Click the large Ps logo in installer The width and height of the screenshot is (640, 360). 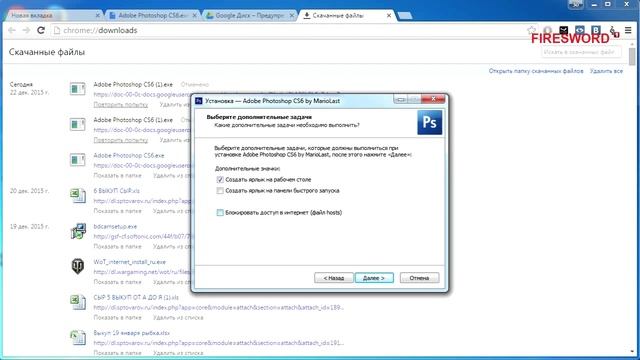[x=429, y=122]
